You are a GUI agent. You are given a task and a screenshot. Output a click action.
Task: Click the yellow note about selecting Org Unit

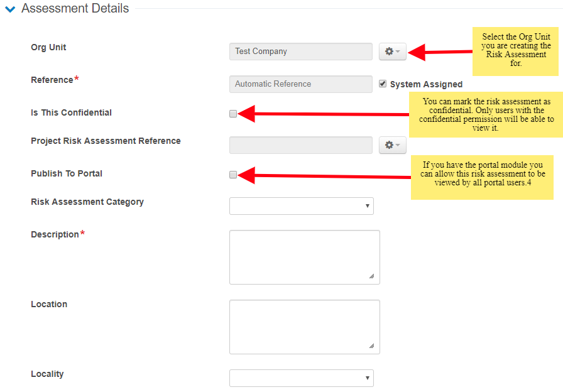(x=516, y=50)
